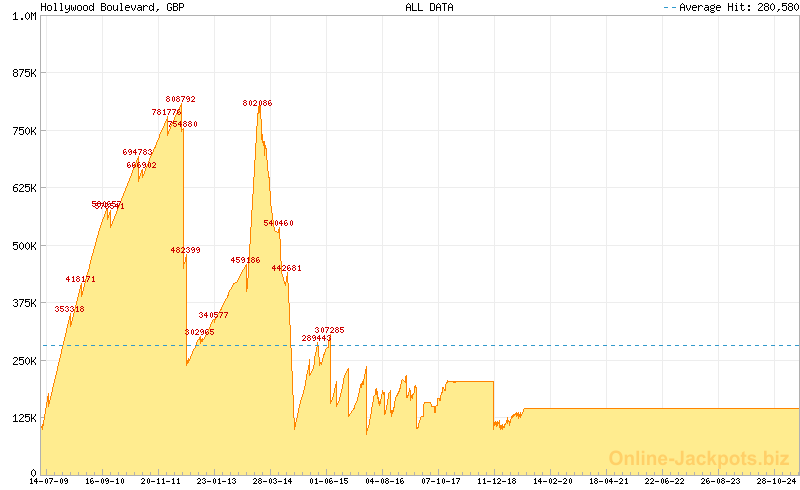This screenshot has height=490, width=800.
Task: Click the 28-10-24 x-axis date label
Action: 778,481
